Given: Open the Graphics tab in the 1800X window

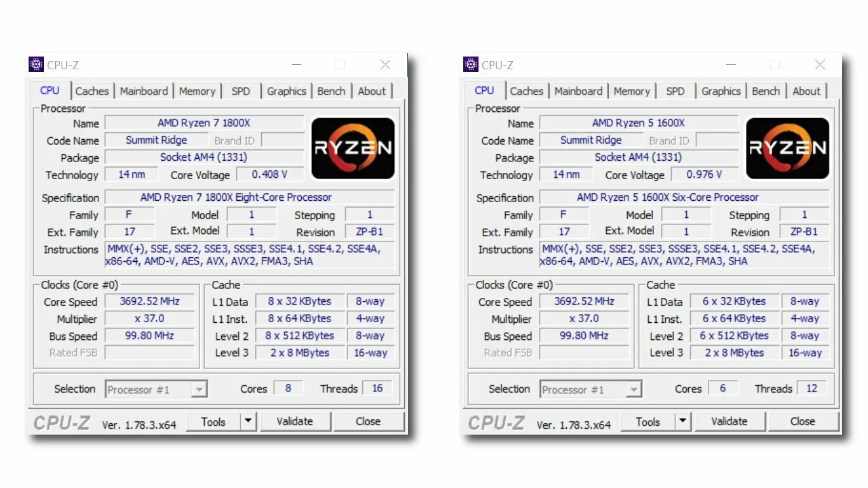Looking at the screenshot, I should pyautogui.click(x=287, y=91).
